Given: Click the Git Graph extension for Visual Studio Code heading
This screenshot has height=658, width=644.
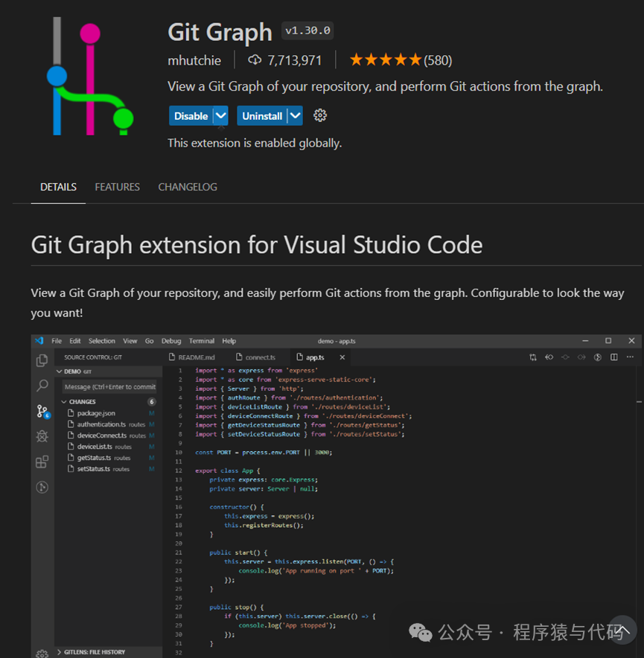Looking at the screenshot, I should (257, 245).
